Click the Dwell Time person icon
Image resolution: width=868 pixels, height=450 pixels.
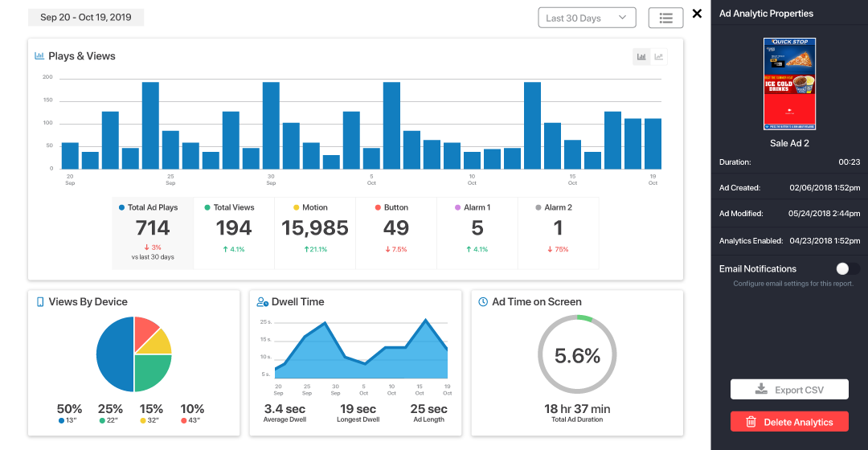(262, 302)
